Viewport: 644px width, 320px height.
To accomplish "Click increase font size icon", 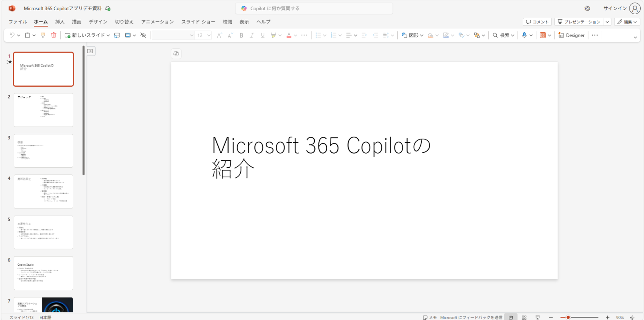I will click(219, 35).
